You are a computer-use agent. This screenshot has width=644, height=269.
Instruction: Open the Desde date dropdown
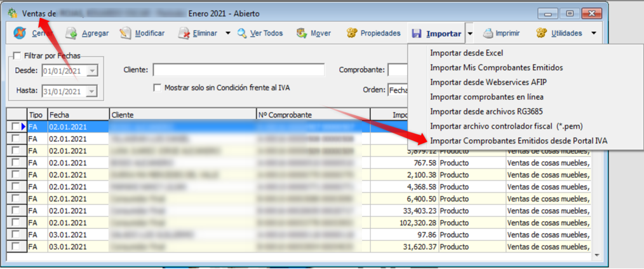[93, 71]
